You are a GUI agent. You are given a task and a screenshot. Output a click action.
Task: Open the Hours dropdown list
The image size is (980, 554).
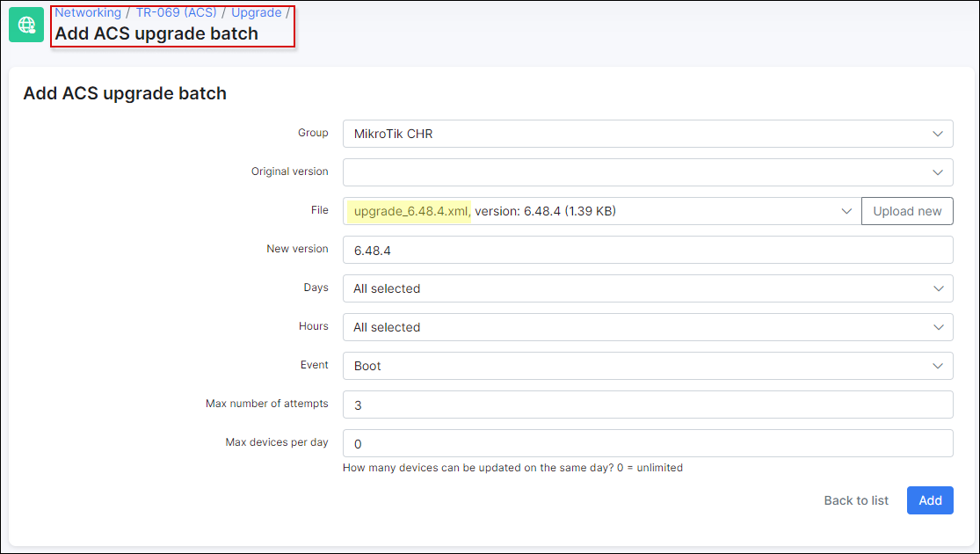coord(647,327)
